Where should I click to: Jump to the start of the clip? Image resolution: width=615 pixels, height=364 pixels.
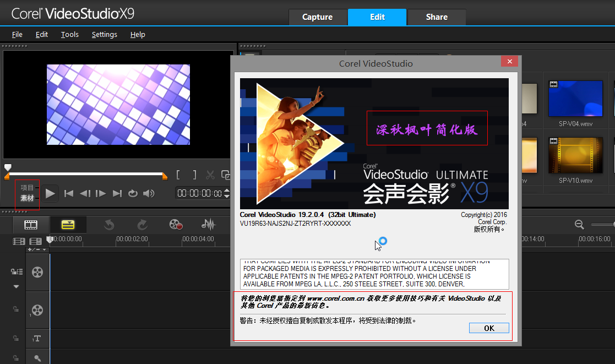[x=69, y=193]
